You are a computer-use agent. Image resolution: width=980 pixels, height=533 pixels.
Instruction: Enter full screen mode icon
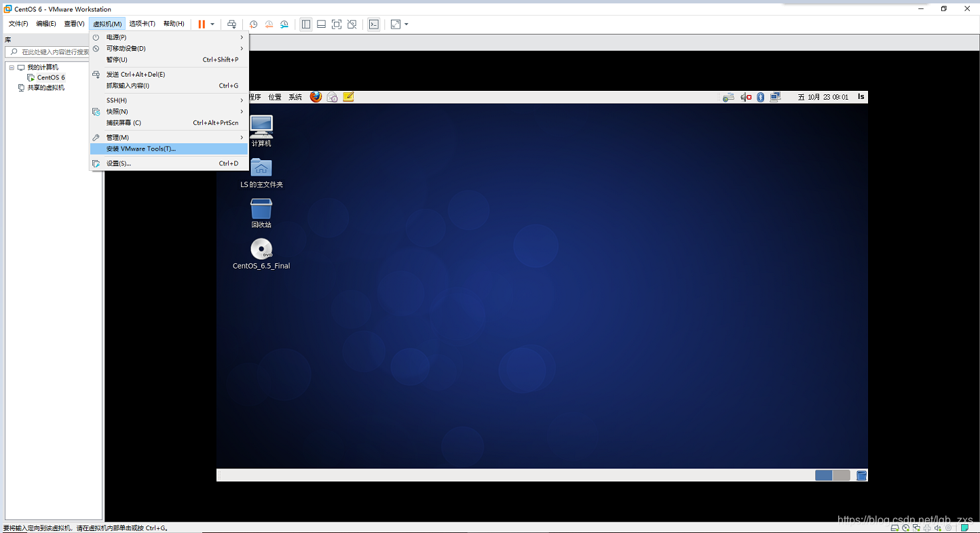click(337, 24)
